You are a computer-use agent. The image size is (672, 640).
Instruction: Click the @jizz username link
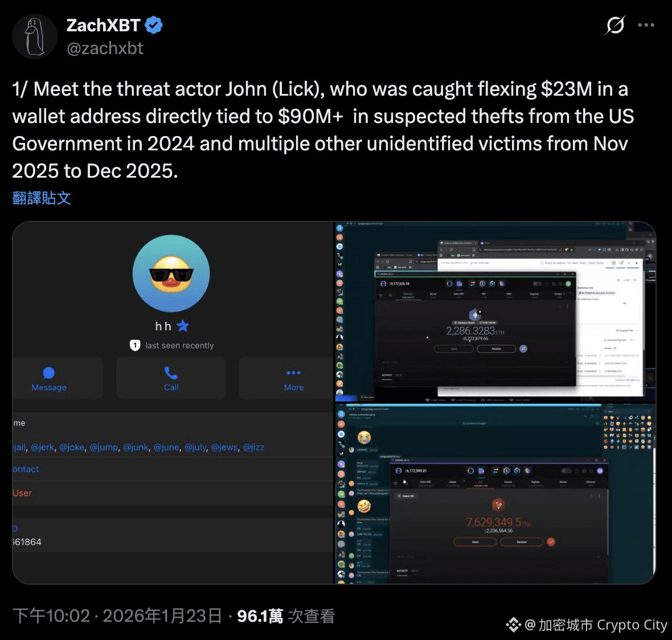coord(254,447)
